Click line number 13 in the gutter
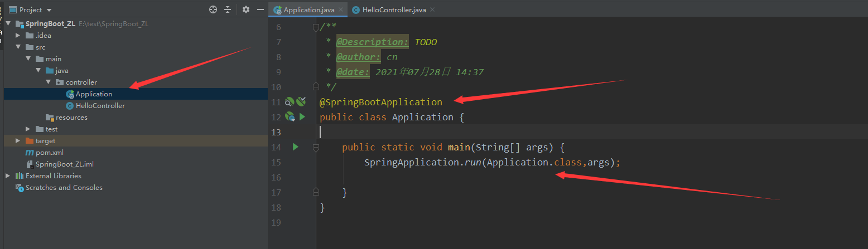The image size is (868, 249). point(276,132)
